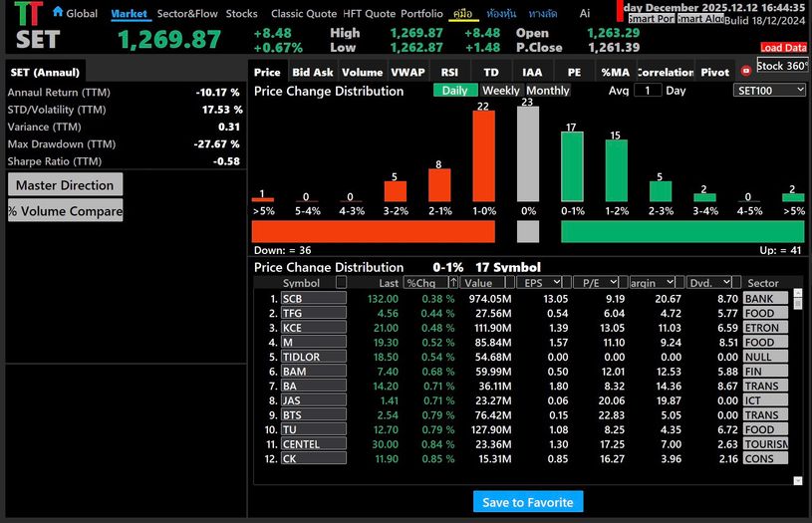Tick the checkbox next to Symbol header
The height and width of the screenshot is (523, 812).
tap(341, 283)
